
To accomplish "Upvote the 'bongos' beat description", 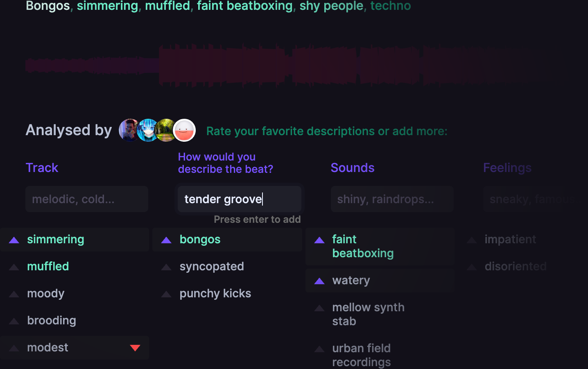I will (x=166, y=240).
